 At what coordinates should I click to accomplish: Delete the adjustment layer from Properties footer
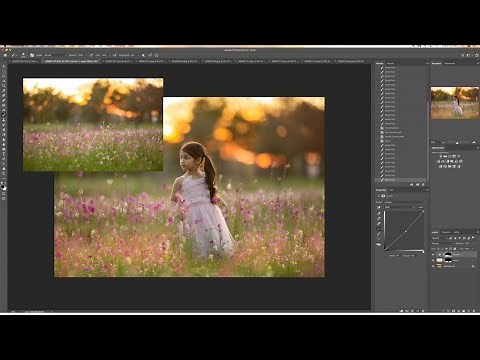tap(423, 311)
